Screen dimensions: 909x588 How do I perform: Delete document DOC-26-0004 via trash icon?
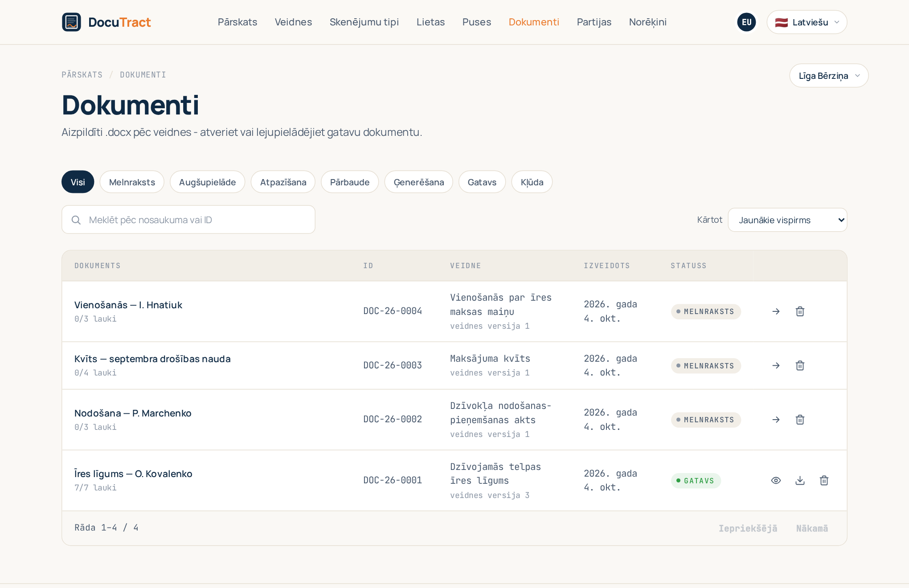800,311
